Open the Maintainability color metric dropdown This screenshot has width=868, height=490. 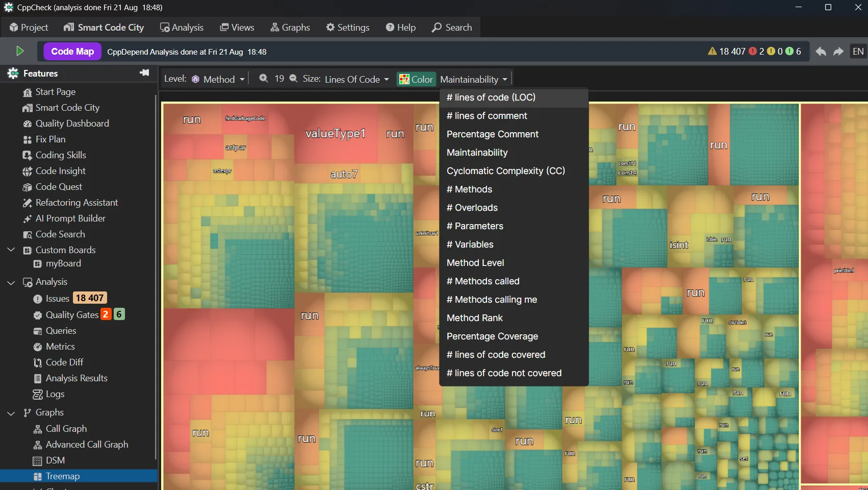[474, 79]
